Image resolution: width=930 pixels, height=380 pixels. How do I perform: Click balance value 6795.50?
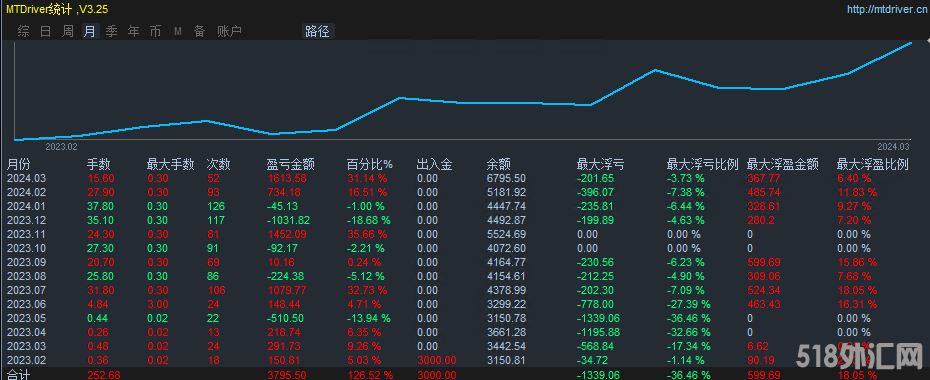coord(506,178)
